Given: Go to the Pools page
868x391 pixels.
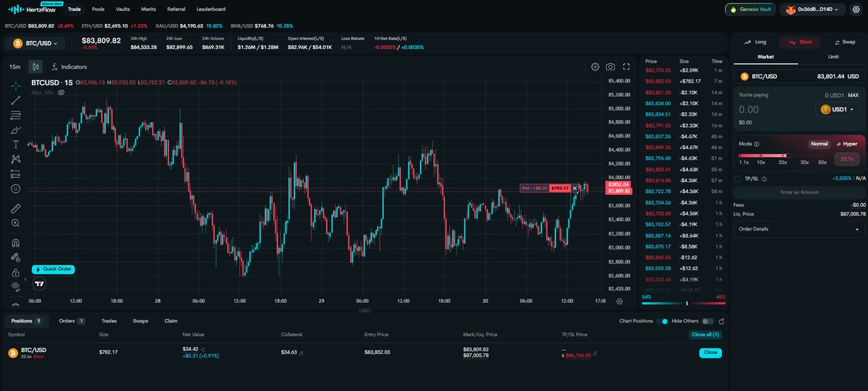Looking at the screenshot, I should click(x=98, y=9).
